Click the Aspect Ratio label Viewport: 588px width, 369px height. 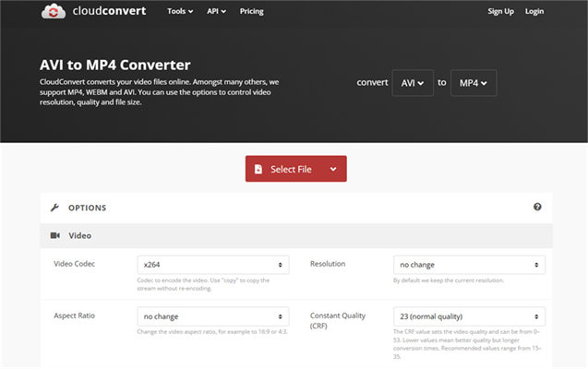[74, 315]
